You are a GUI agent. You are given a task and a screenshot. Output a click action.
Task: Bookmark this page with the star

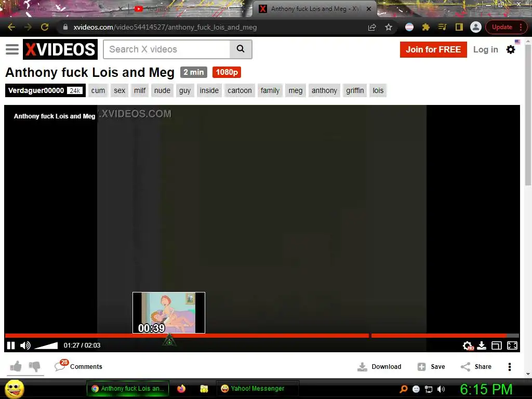tap(389, 27)
